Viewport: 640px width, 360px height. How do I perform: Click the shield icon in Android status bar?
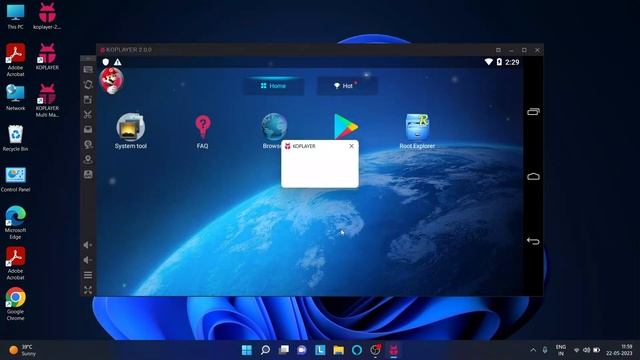[x=106, y=62]
